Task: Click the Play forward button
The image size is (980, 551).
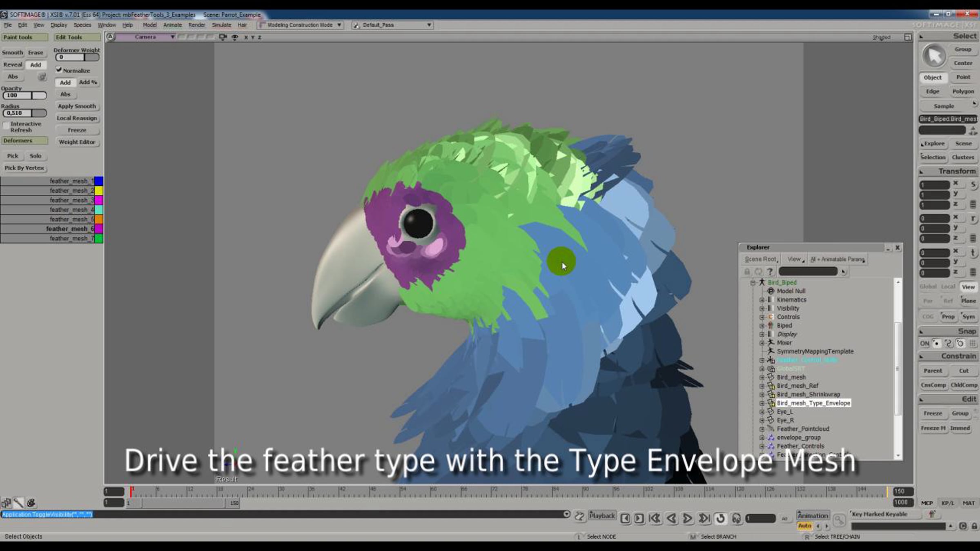Action: (x=688, y=518)
